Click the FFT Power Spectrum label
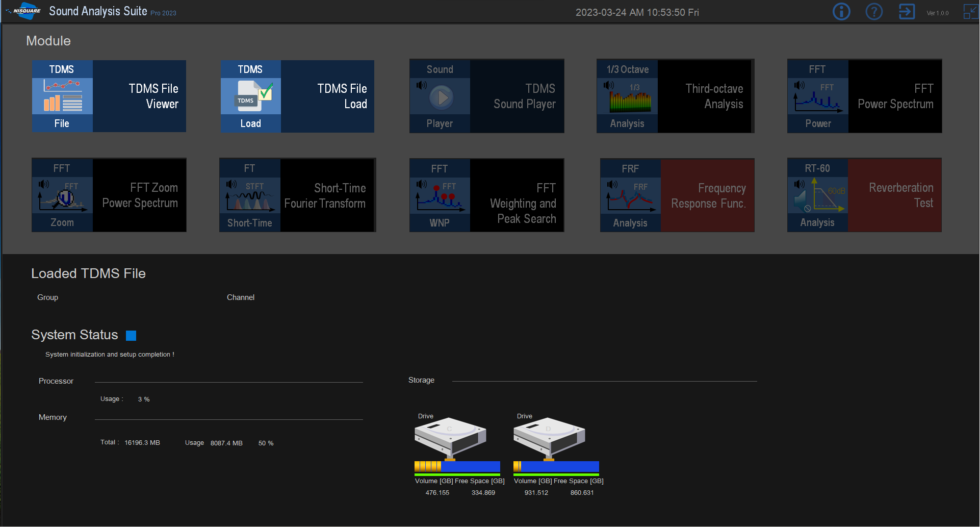The width and height of the screenshot is (980, 527). [895, 96]
